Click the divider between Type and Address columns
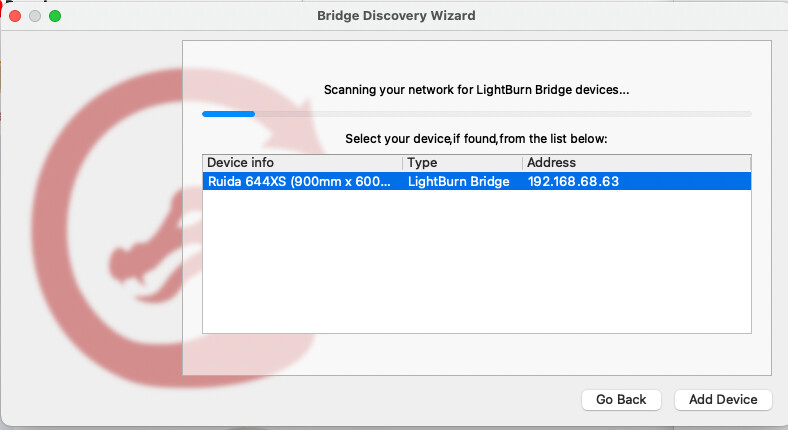This screenshot has height=430, width=788. click(523, 163)
